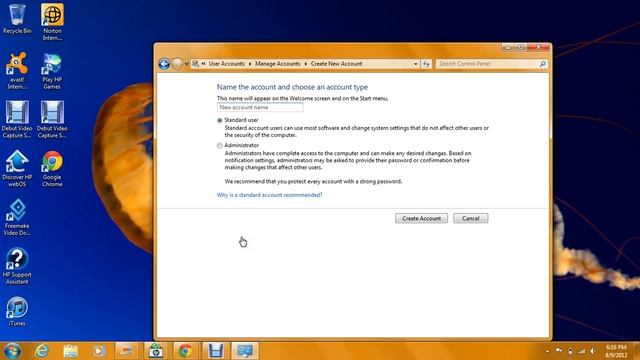The width and height of the screenshot is (640, 360).
Task: Launch Internet Explorer from the taskbar
Action: tap(42, 351)
